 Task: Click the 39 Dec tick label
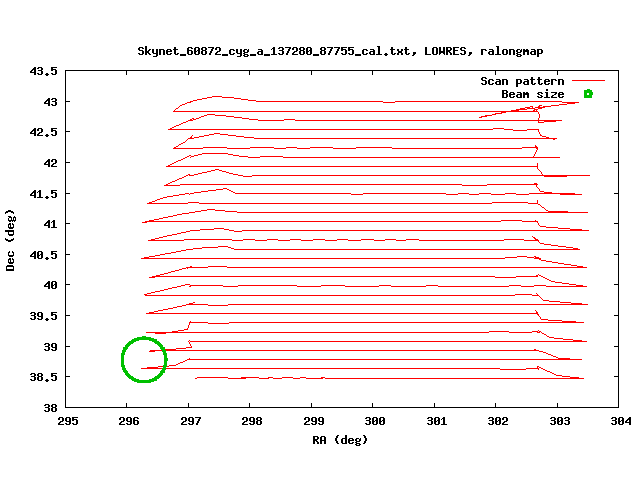[51, 347]
